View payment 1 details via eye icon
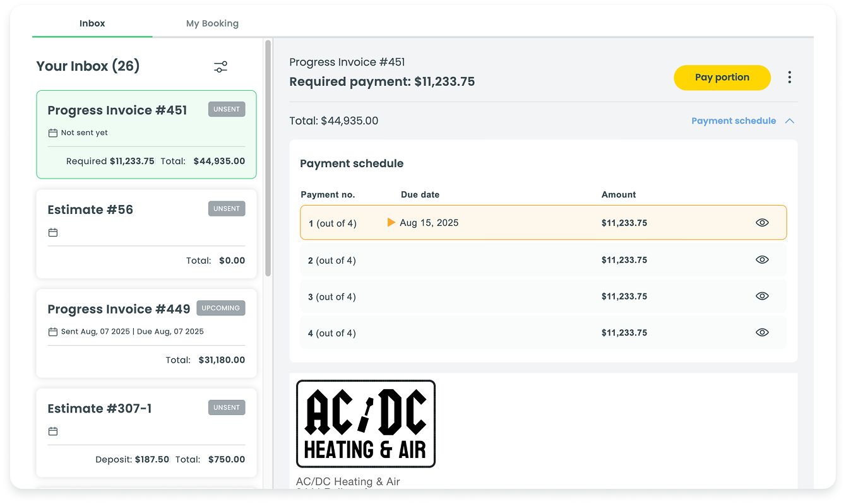846x504 pixels. 762,223
